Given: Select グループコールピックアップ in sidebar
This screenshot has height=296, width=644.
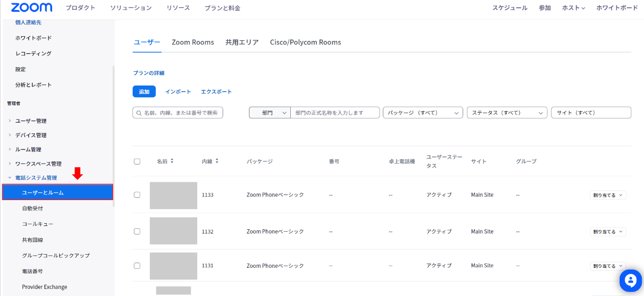Looking at the screenshot, I should [56, 256].
